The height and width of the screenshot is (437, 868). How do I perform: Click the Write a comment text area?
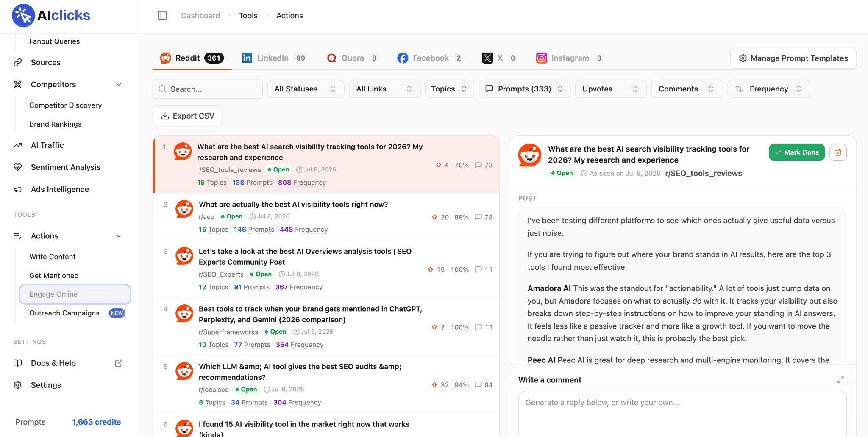pos(682,414)
